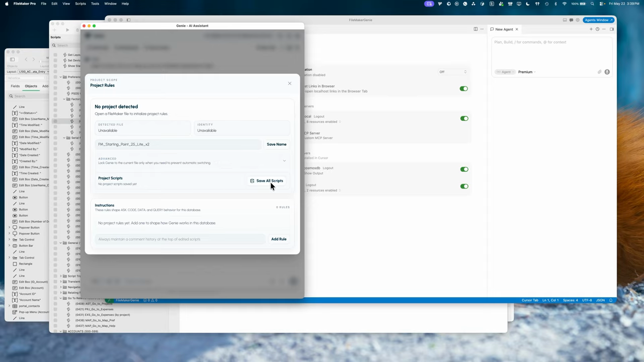Image resolution: width=644 pixels, height=362 pixels.
Task: Click the split editor icon
Action: (x=475, y=29)
